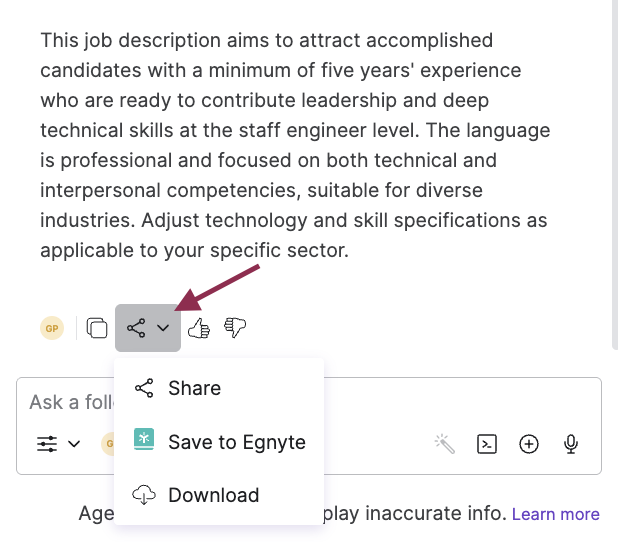Click the Egnyte logo icon in menu
The width and height of the screenshot is (618, 542).
point(144,441)
